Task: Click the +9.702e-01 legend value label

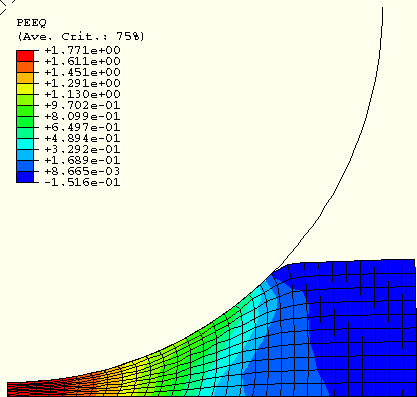Action: [82, 105]
